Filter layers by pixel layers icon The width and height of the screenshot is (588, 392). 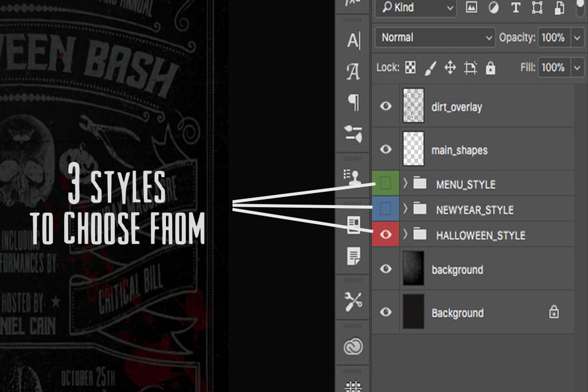(x=471, y=7)
